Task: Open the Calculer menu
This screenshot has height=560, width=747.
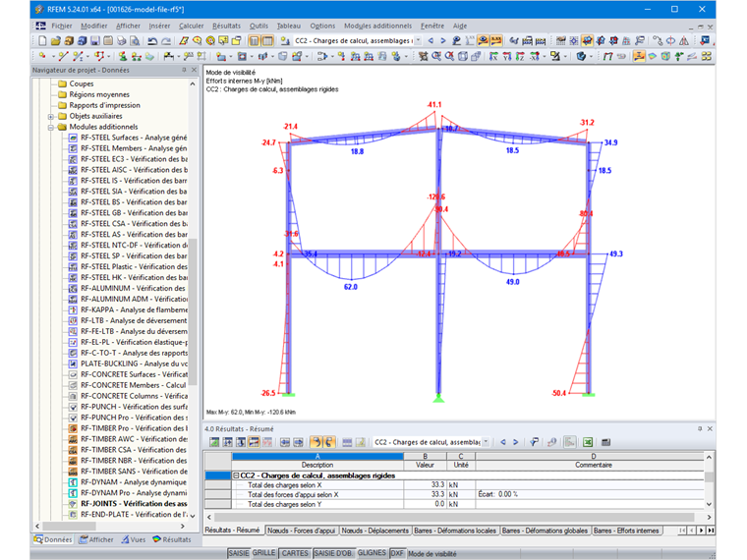Action: (191, 26)
